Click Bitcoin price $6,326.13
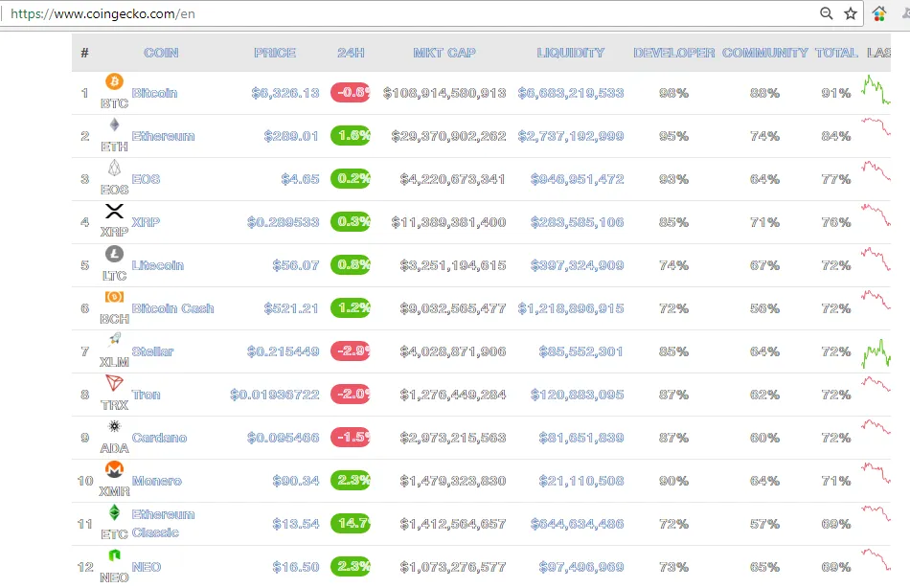Image resolution: width=910 pixels, height=588 pixels. 285,93
